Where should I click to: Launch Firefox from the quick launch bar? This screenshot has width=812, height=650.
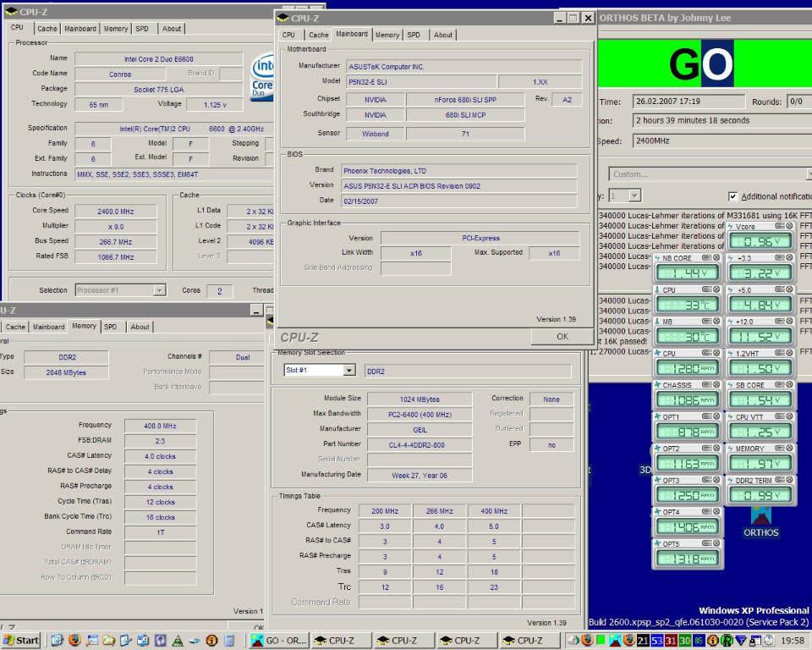click(74, 640)
